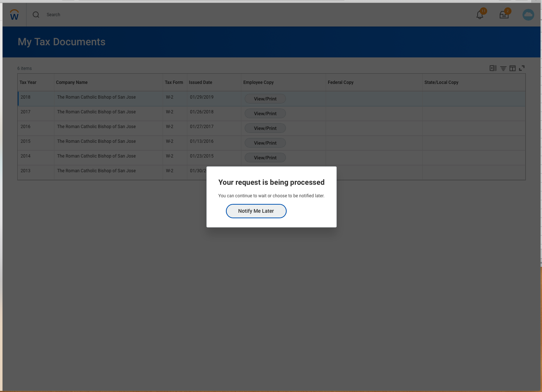Click issued date 01/27/2017
The height and width of the screenshot is (392, 542).
[x=202, y=127]
